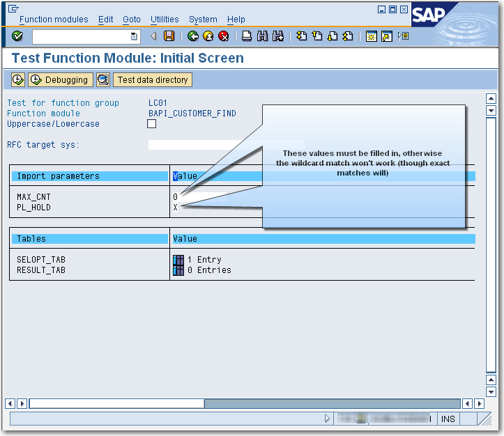504x436 pixels.
Task: Open the Utilities menu
Action: click(165, 20)
